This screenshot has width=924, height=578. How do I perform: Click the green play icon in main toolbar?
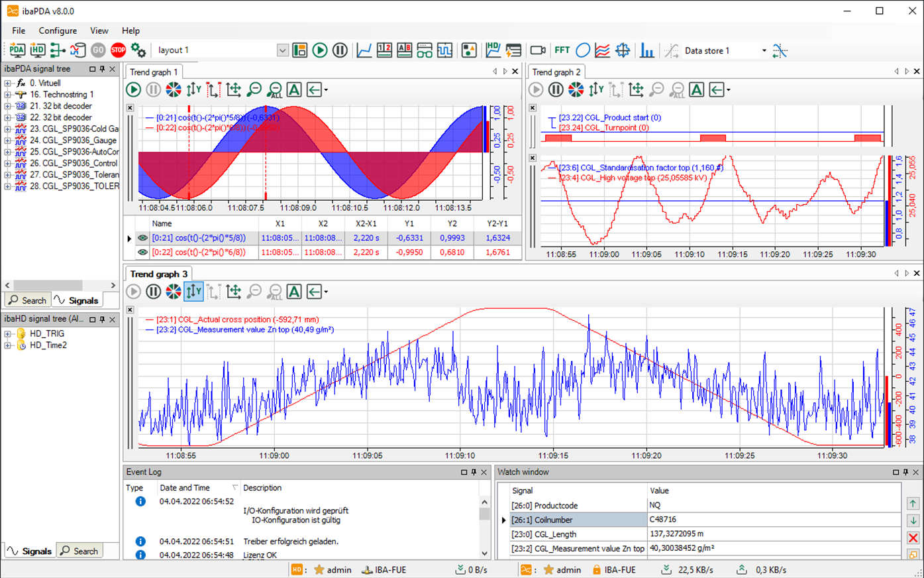[320, 50]
